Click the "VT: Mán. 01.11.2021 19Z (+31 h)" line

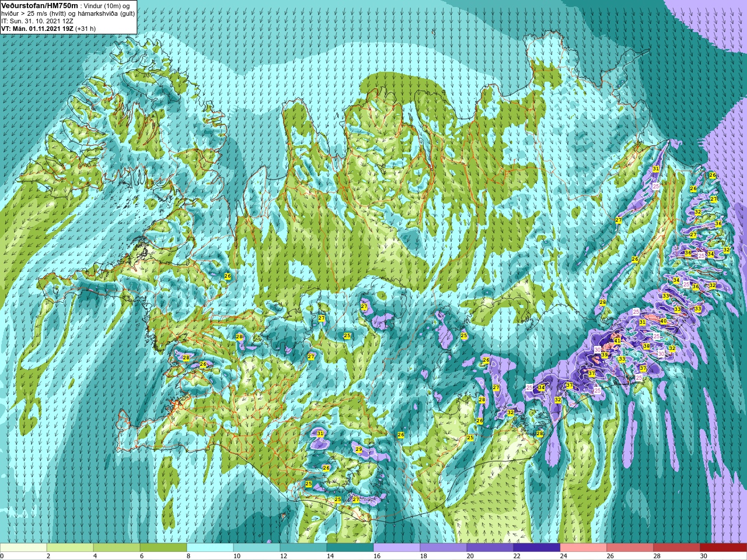(x=48, y=28)
